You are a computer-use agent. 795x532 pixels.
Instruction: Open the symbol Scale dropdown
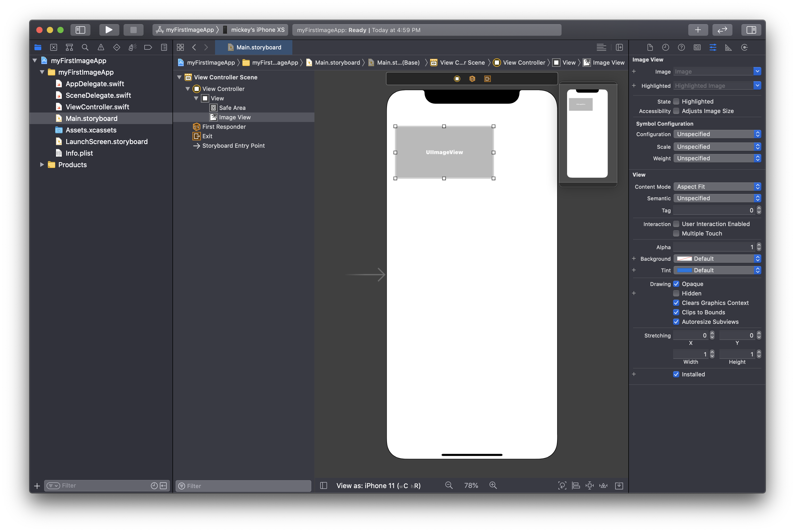(x=717, y=147)
